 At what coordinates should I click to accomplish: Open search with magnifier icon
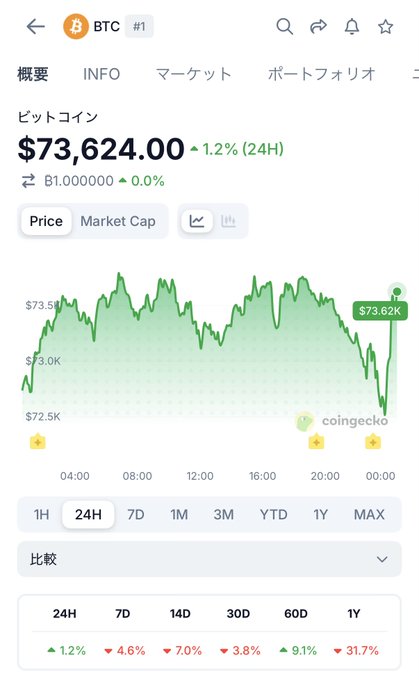(285, 26)
